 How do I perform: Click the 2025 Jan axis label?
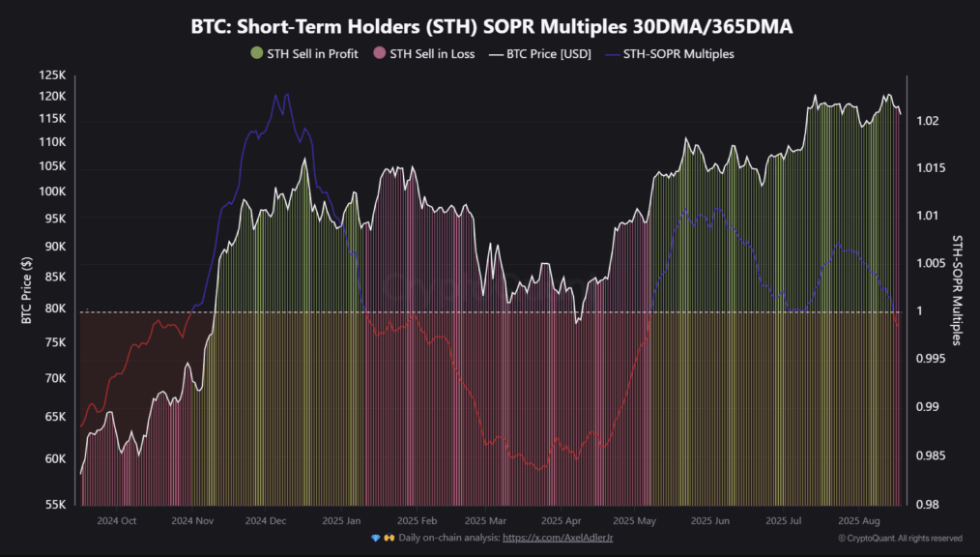click(x=341, y=521)
